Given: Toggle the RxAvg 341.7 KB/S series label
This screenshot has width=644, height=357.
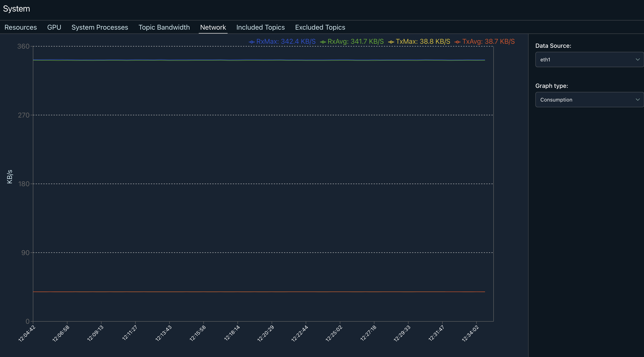Looking at the screenshot, I should [x=355, y=41].
